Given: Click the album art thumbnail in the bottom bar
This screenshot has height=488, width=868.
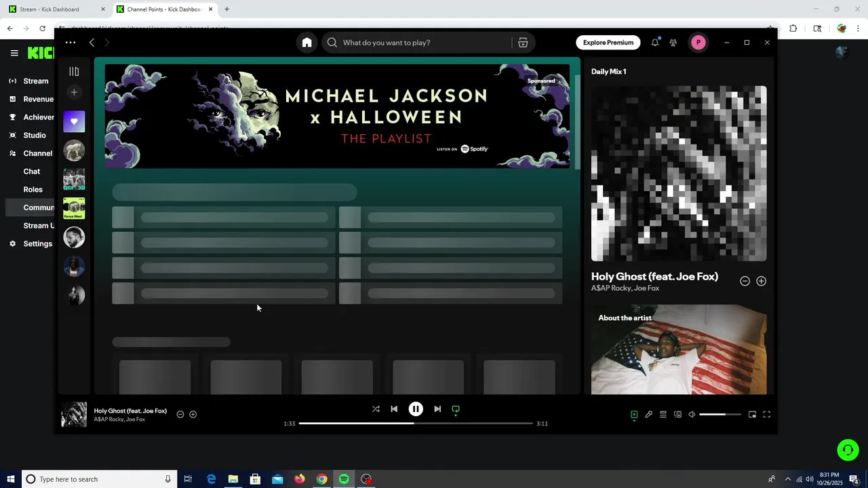Looking at the screenshot, I should (74, 414).
